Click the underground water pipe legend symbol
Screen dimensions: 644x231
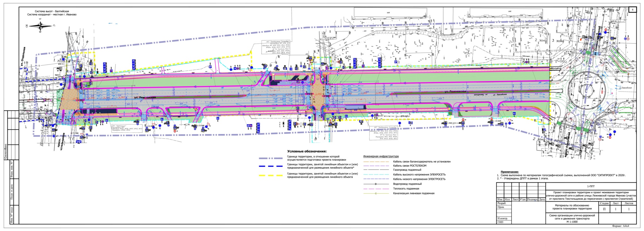tap(376, 184)
